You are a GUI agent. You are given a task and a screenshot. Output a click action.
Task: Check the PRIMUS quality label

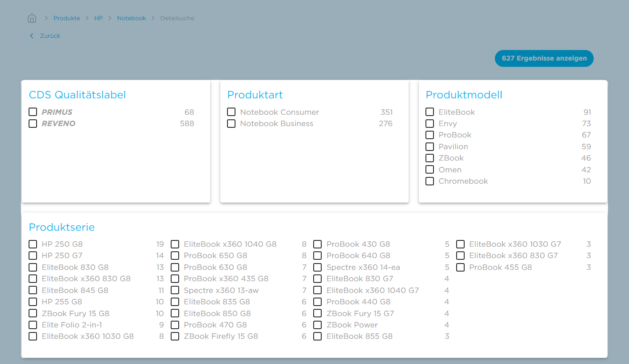[x=33, y=112]
